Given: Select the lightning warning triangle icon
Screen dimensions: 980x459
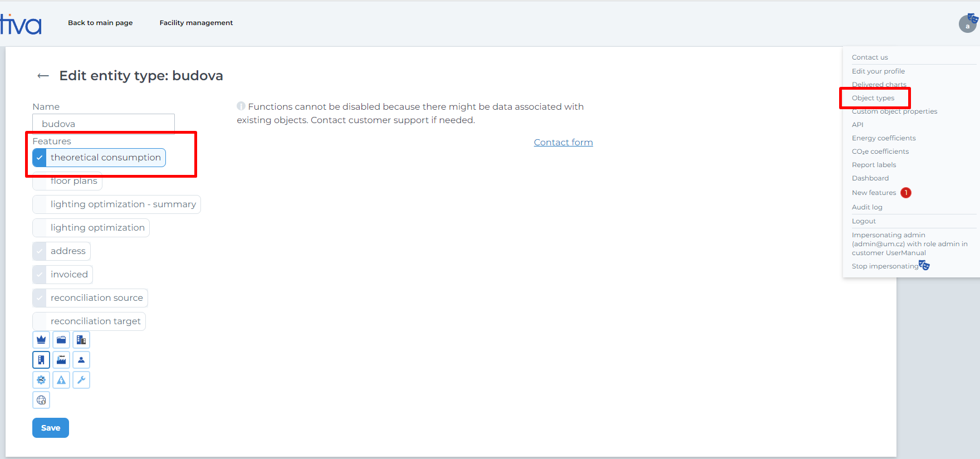Looking at the screenshot, I should click(61, 380).
